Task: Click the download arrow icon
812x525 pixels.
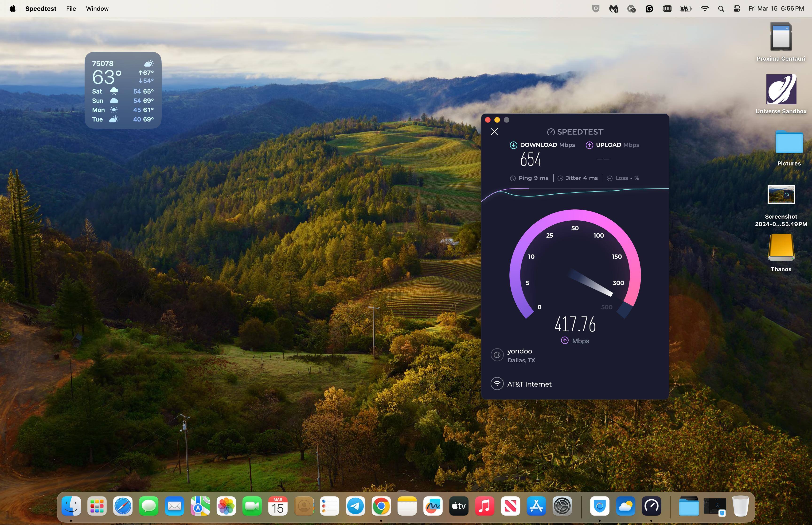Action: click(513, 145)
